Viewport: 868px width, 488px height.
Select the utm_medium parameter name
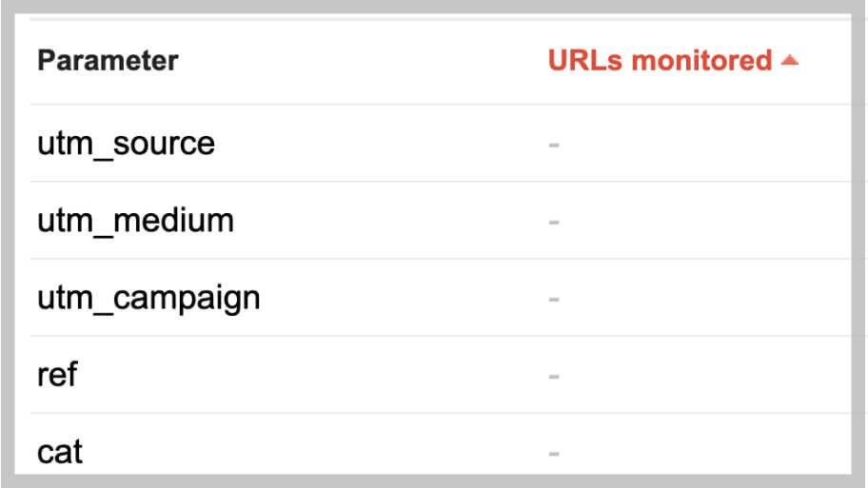pyautogui.click(x=135, y=221)
